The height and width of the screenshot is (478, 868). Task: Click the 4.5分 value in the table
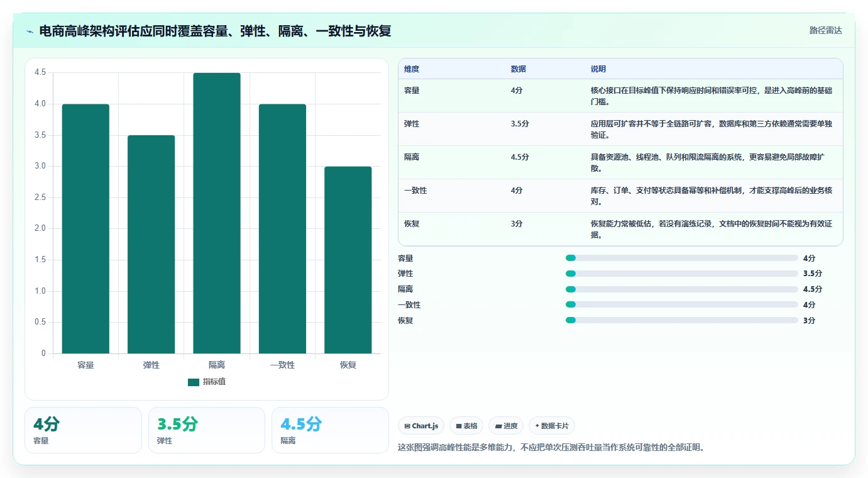[x=520, y=157]
